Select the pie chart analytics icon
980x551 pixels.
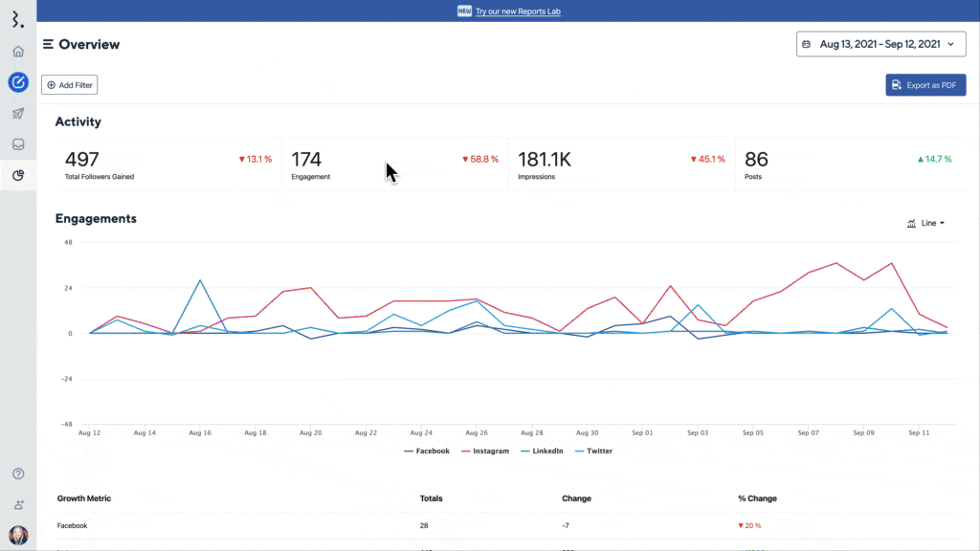tap(18, 175)
